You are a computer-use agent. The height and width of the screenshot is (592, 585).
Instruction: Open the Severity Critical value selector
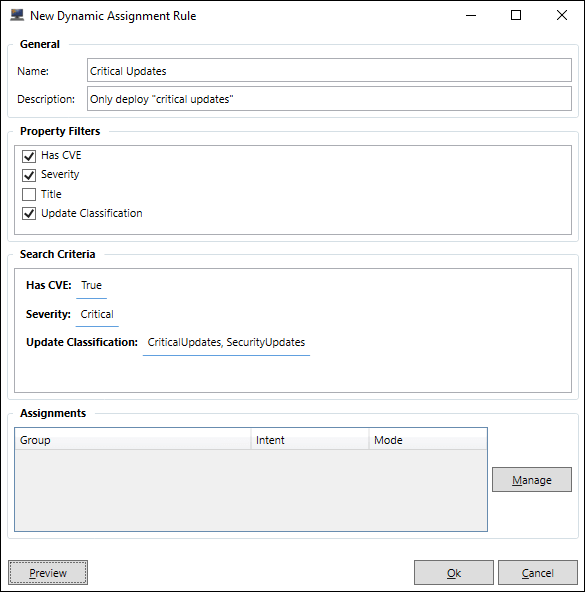97,314
